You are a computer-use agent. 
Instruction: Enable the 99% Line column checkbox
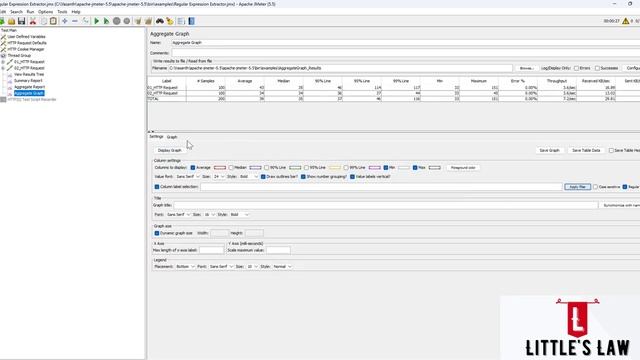(x=346, y=168)
